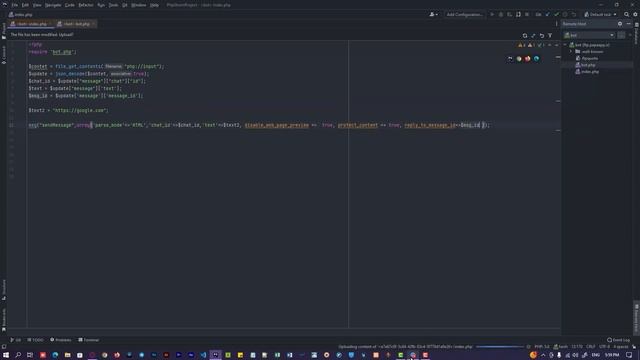640x360 pixels.
Task: Open in Firefox browser icon in editor
Action: [527, 59]
